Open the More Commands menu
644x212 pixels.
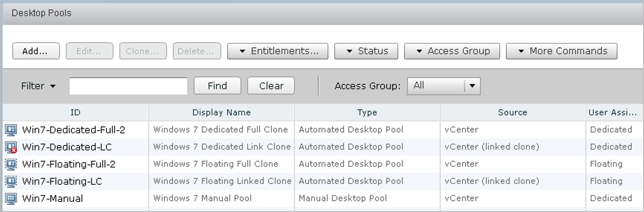562,51
